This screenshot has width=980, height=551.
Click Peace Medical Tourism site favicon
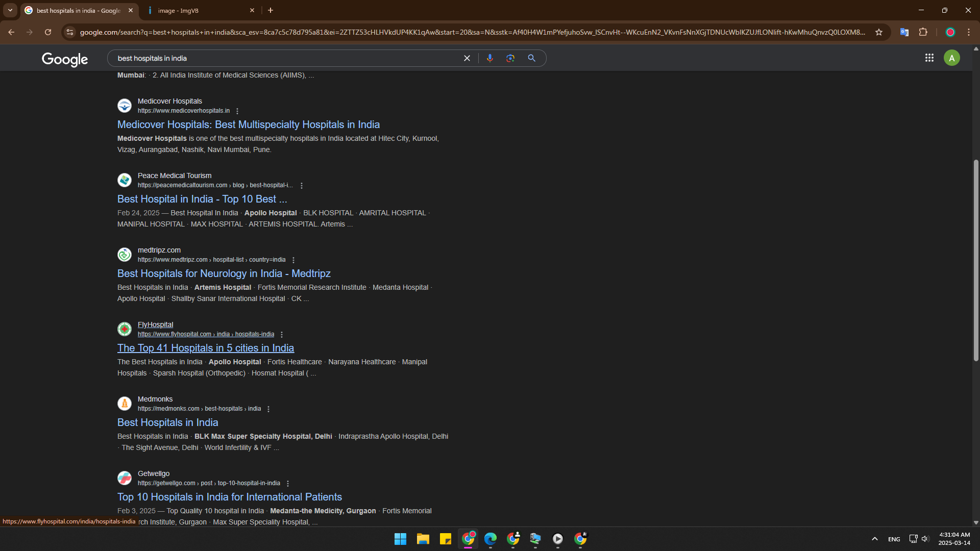[x=125, y=180]
